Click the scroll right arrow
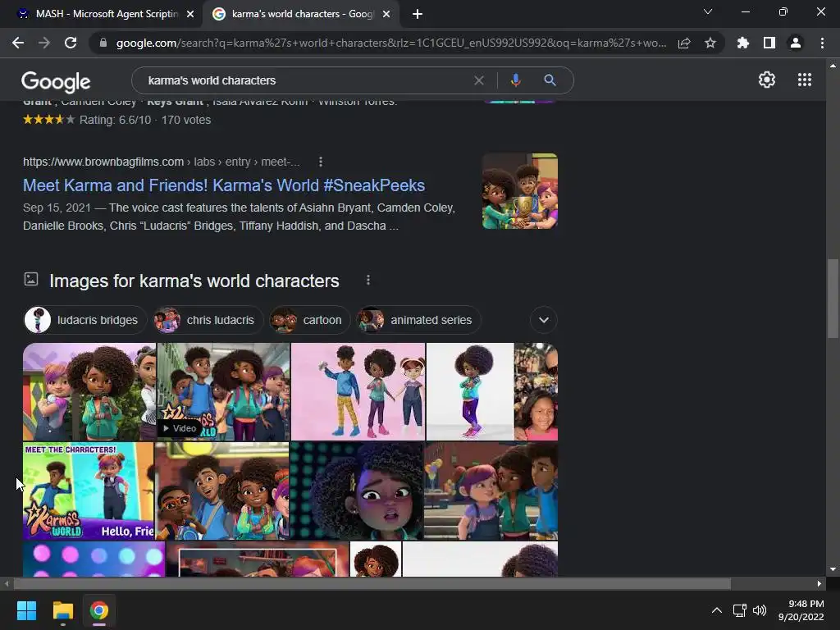 [819, 583]
